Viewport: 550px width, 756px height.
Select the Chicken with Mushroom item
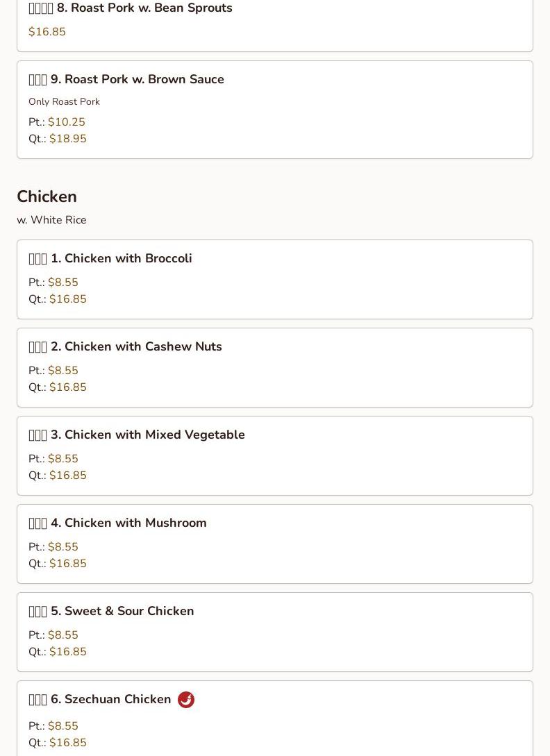pyautogui.click(x=117, y=523)
